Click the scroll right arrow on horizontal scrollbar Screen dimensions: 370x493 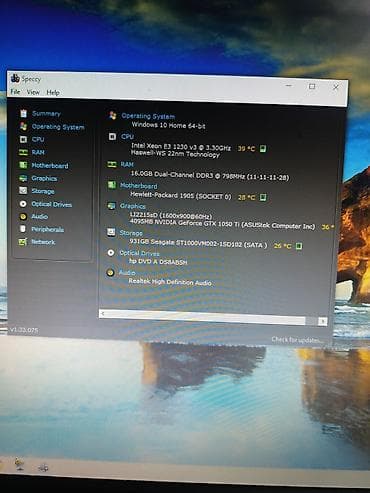click(x=322, y=321)
